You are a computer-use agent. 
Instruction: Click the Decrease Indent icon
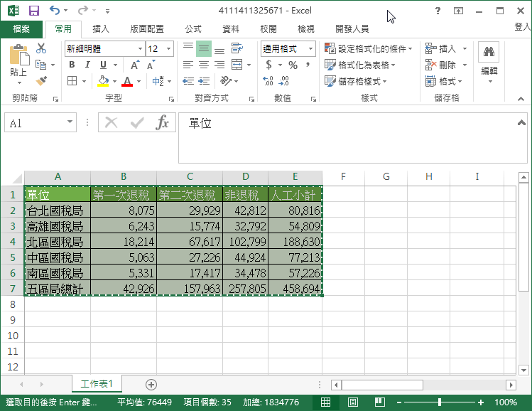click(x=188, y=81)
